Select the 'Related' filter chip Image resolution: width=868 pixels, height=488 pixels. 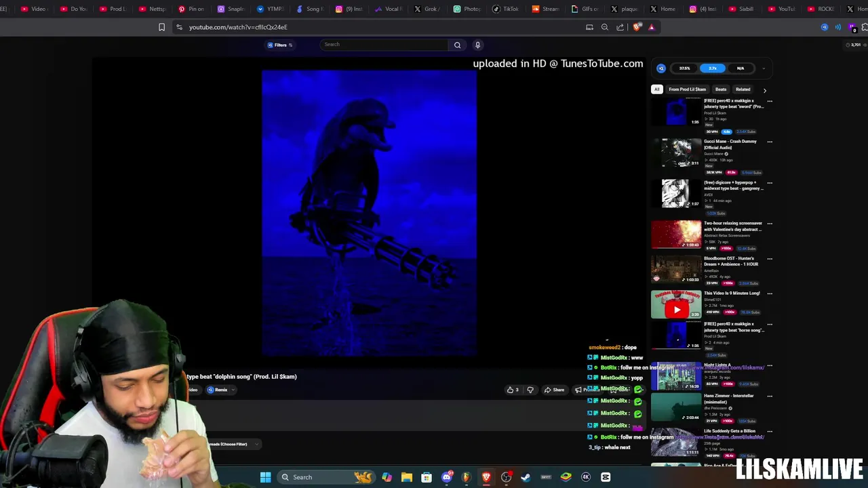tap(743, 89)
